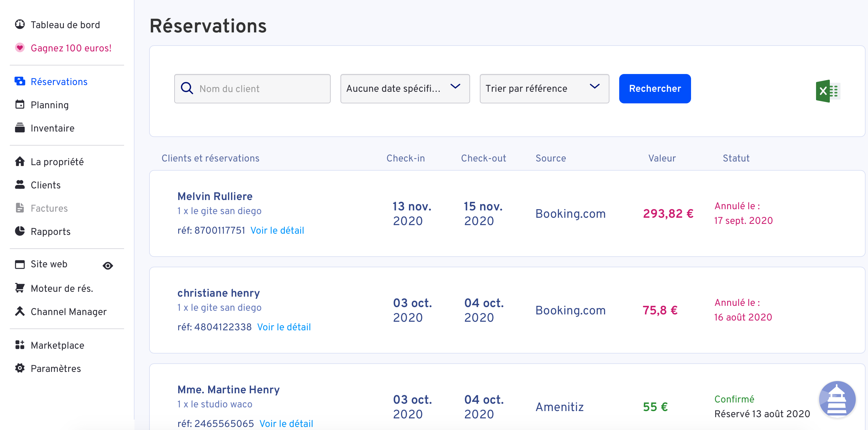The height and width of the screenshot is (430, 868).
Task: Click the pink heart icon beside Gagnez 100 euros
Action: click(x=20, y=47)
